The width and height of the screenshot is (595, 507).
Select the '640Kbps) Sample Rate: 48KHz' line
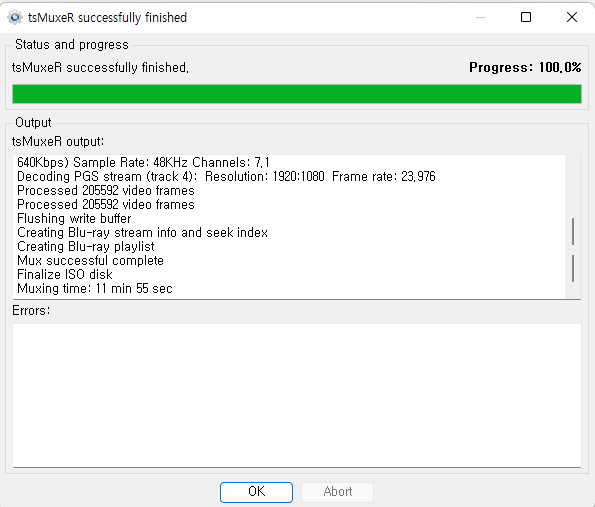click(x=143, y=162)
